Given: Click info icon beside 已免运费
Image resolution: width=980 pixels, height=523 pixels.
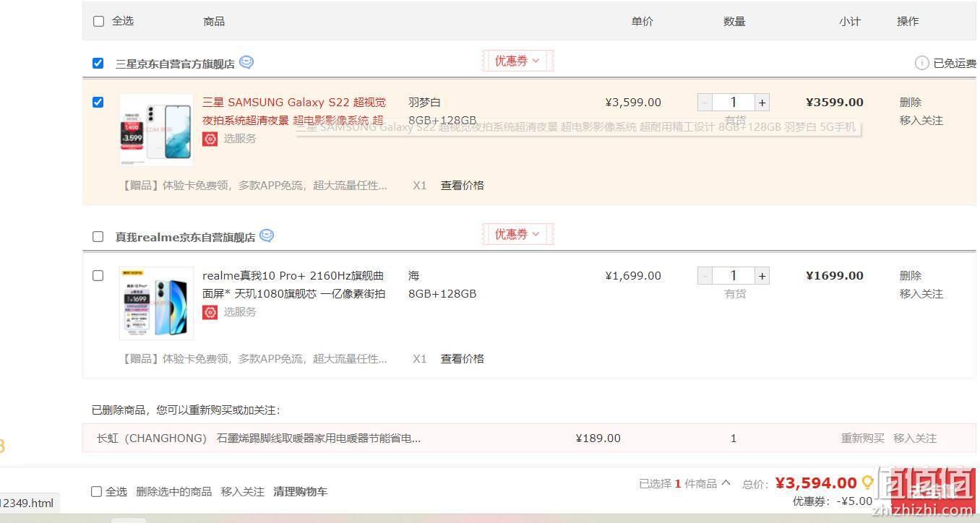Looking at the screenshot, I should pyautogui.click(x=921, y=63).
